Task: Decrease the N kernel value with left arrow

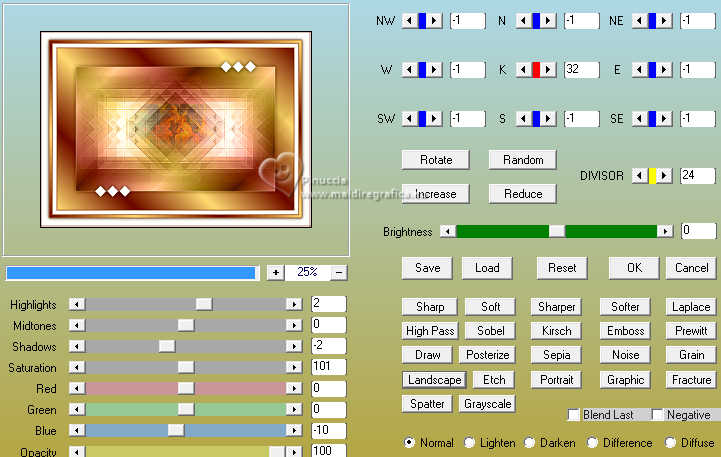Action: coord(523,21)
